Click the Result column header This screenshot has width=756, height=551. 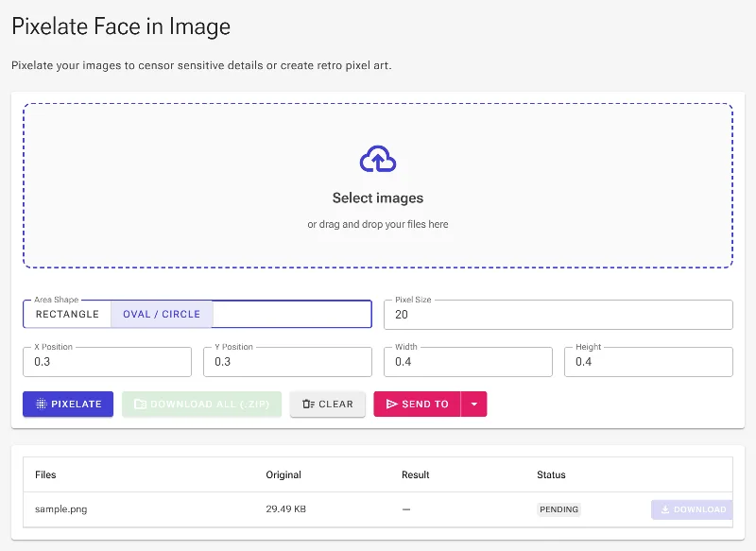click(x=415, y=474)
